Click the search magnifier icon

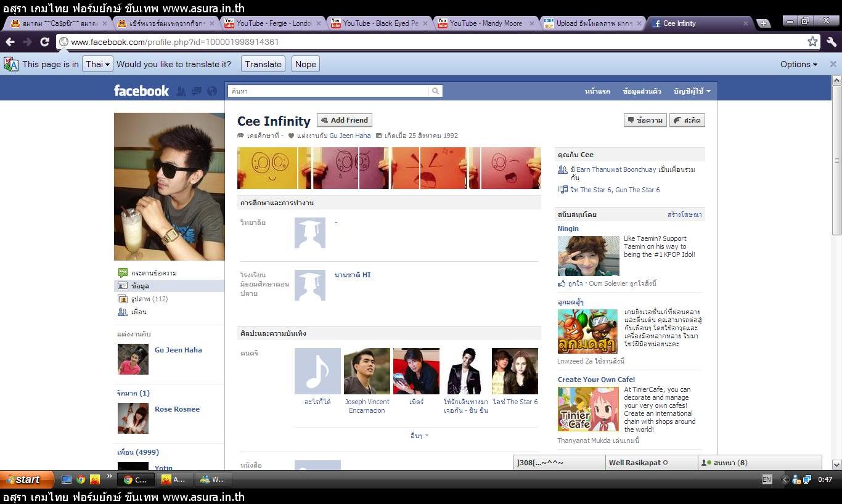436,91
